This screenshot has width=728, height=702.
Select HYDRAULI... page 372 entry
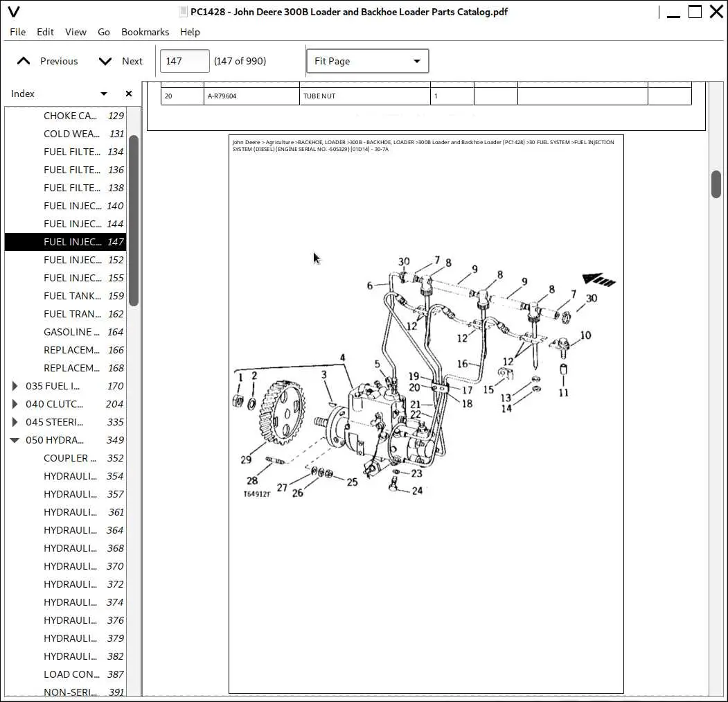pos(66,584)
